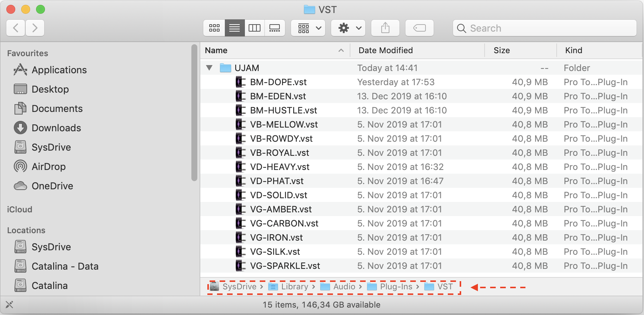Click Audio in the path bar

click(x=338, y=286)
